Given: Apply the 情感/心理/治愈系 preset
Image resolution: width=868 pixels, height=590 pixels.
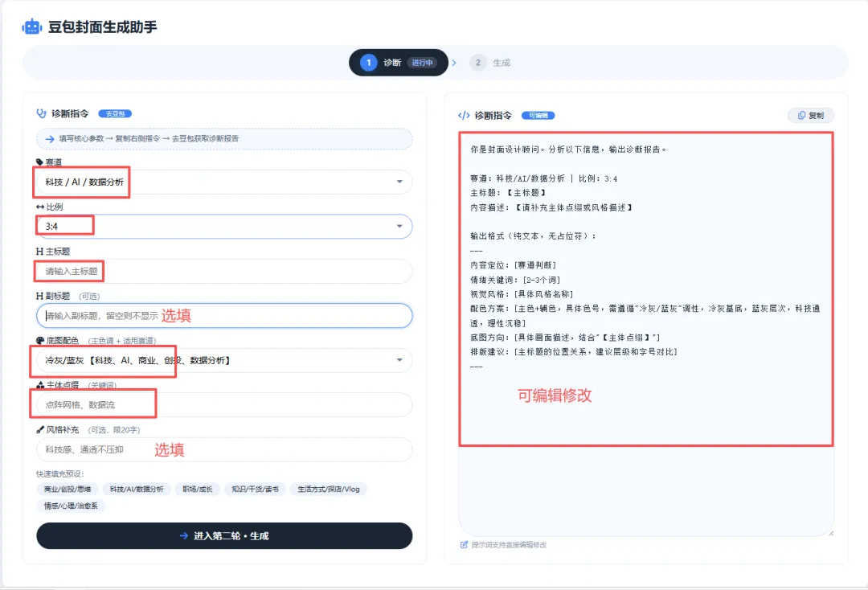Looking at the screenshot, I should 71,506.
